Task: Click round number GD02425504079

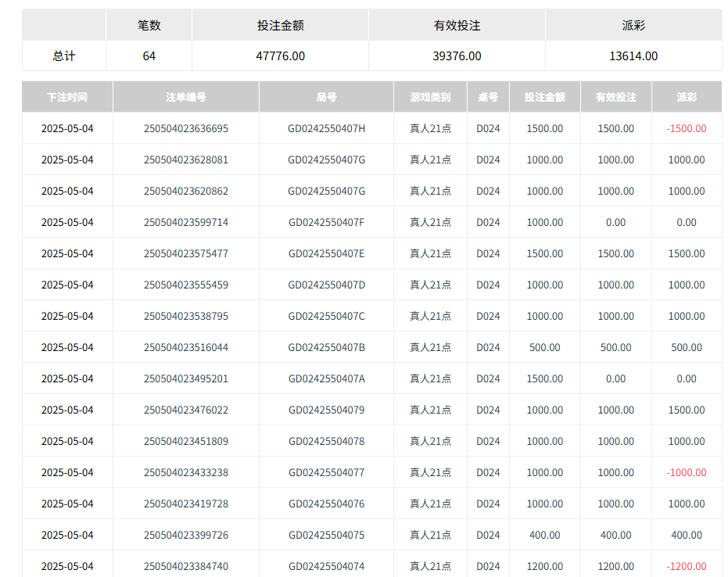Action: point(326,410)
